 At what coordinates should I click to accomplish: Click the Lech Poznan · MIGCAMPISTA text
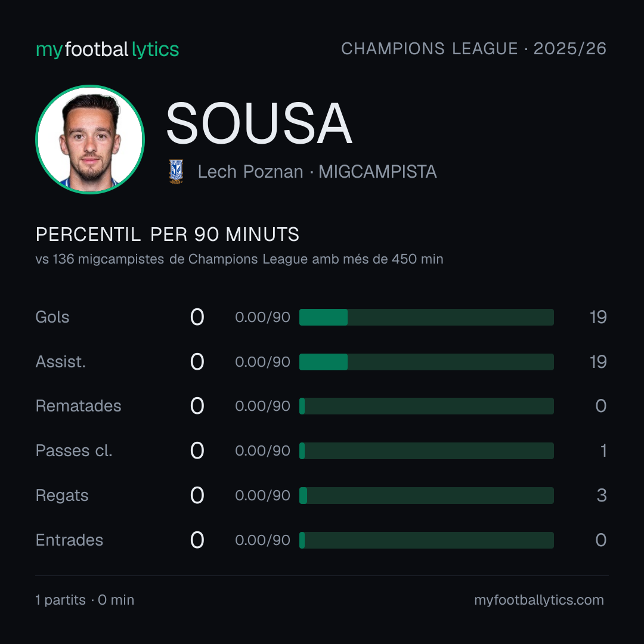(317, 172)
